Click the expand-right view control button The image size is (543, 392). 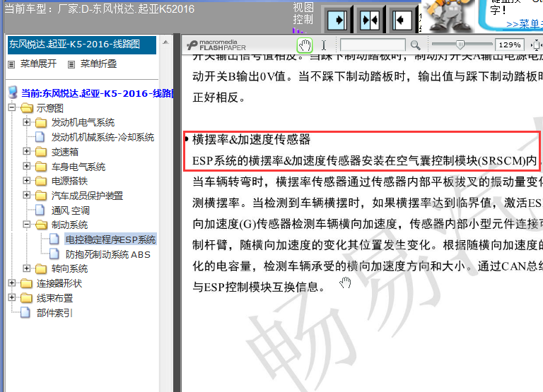pyautogui.click(x=338, y=20)
